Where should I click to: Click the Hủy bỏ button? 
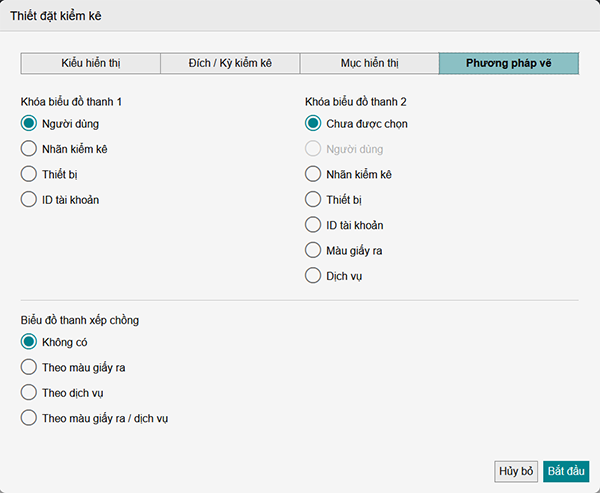click(x=516, y=471)
